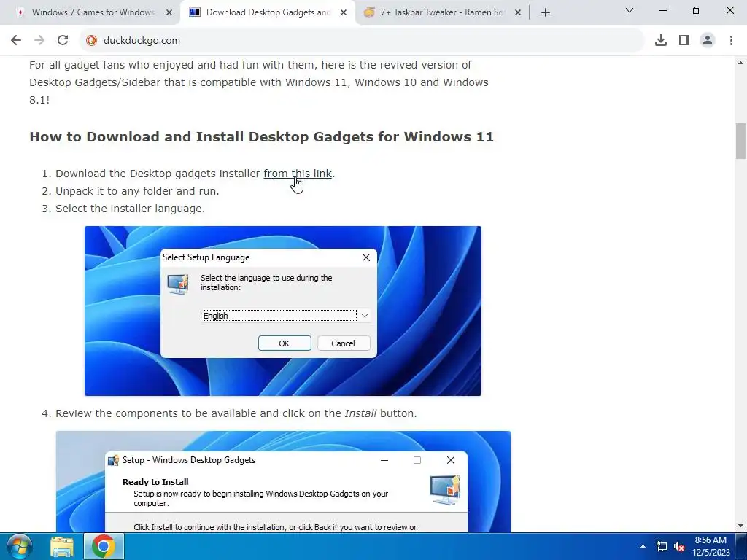
Task: Close the 7+ Taskbar Tweaker tab
Action: [x=518, y=12]
